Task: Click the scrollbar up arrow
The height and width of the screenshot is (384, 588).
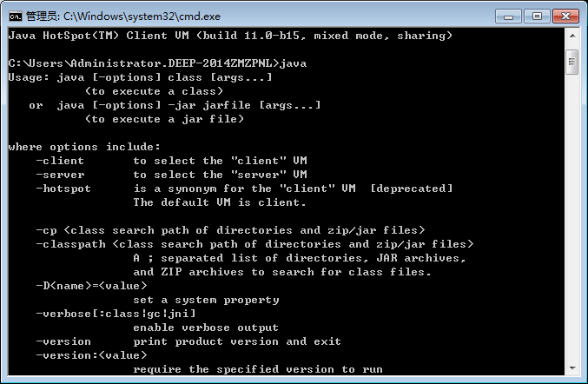Action: coord(572,36)
